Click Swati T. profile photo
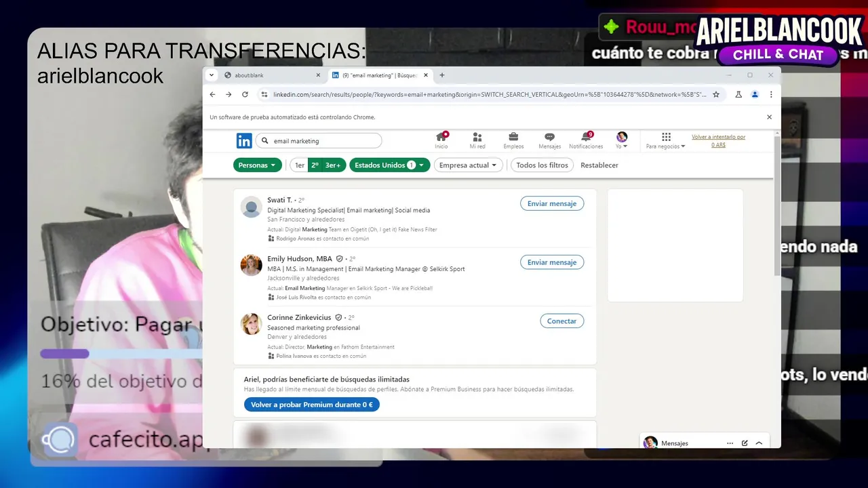868x488 pixels. tap(251, 207)
